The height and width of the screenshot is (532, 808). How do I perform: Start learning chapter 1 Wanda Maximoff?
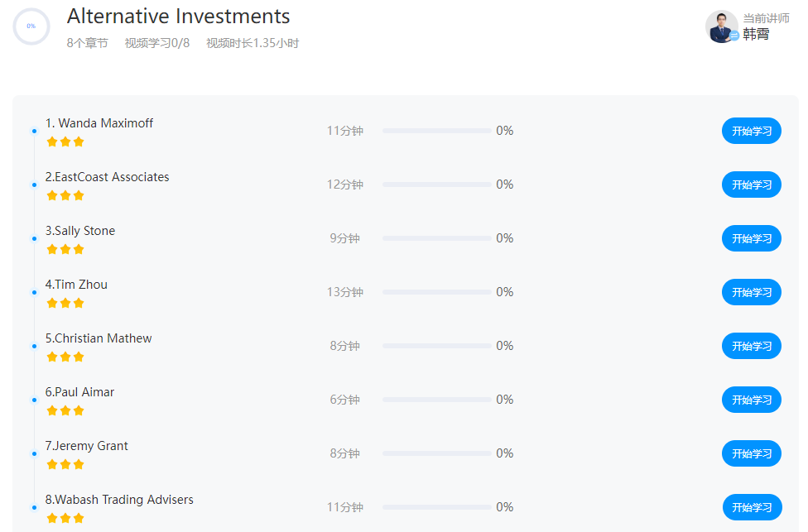751,131
